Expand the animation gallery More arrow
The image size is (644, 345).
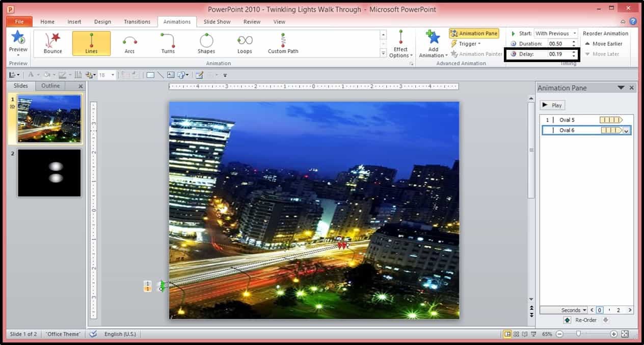[384, 53]
